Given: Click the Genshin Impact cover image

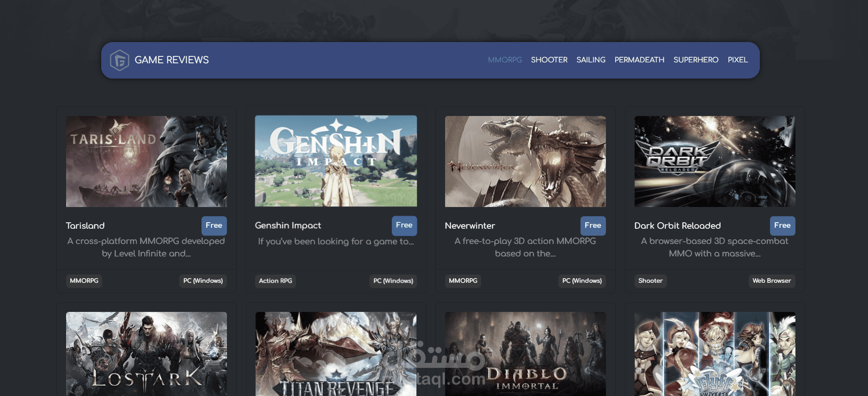Looking at the screenshot, I should click(x=336, y=161).
